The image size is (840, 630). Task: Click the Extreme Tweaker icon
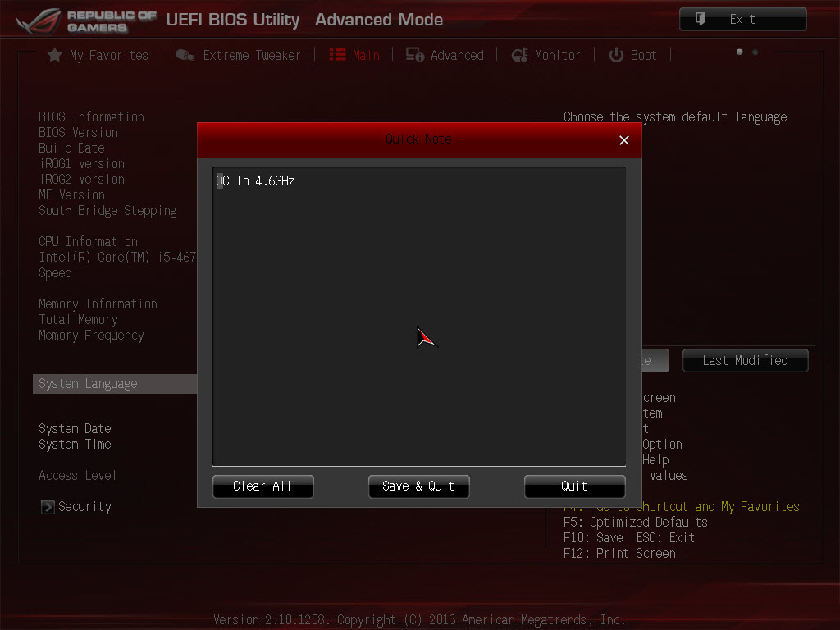pyautogui.click(x=185, y=55)
